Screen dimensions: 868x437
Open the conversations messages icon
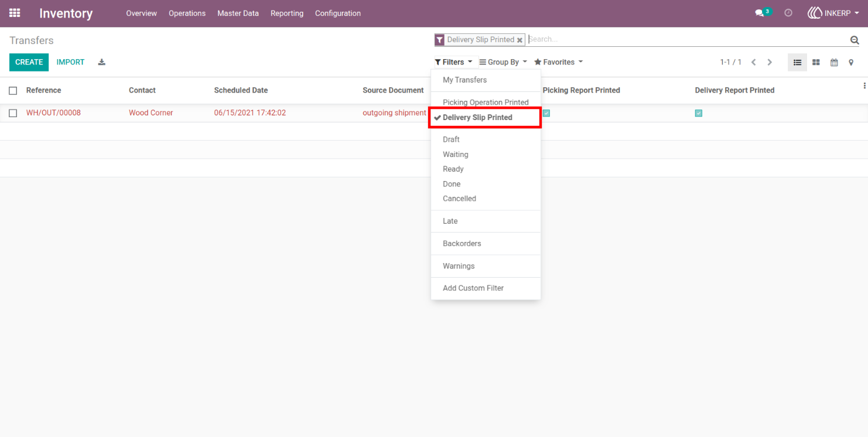760,13
